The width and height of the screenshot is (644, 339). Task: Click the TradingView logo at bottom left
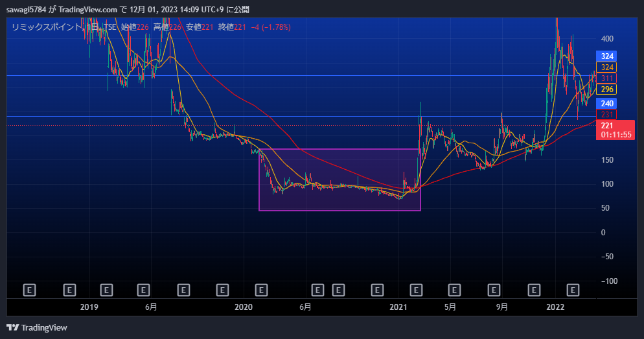click(x=37, y=327)
